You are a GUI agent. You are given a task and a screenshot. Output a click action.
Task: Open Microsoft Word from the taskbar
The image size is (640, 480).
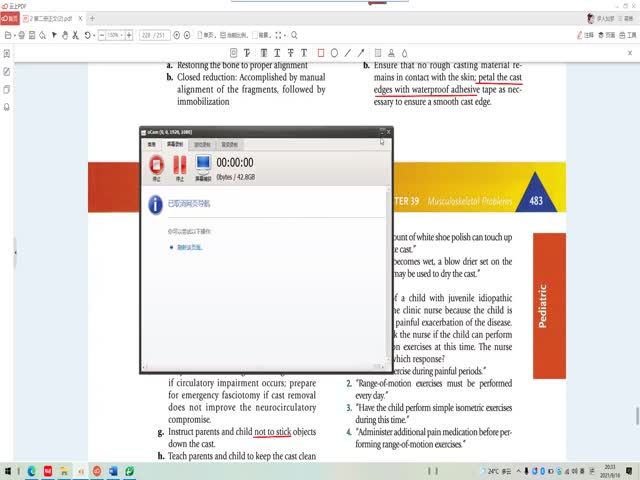click(x=113, y=471)
